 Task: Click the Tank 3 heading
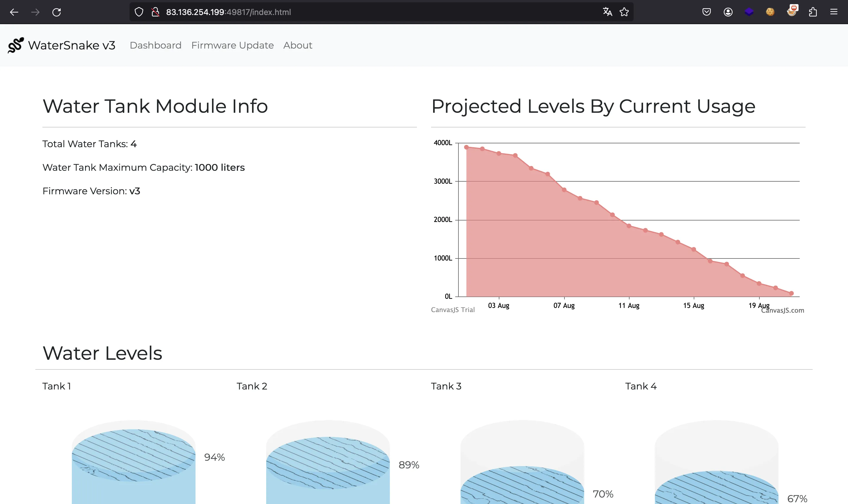coord(446,386)
